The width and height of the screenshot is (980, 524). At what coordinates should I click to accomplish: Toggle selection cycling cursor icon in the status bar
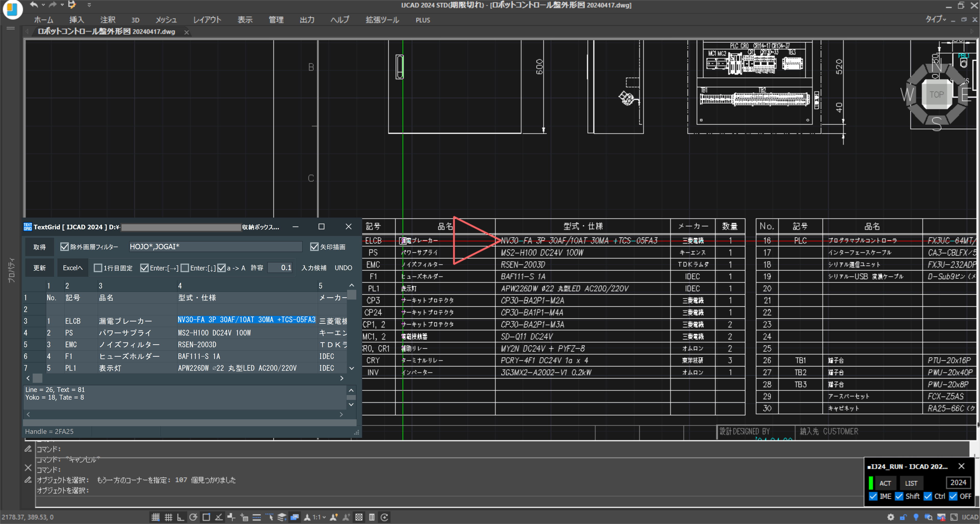pyautogui.click(x=269, y=517)
